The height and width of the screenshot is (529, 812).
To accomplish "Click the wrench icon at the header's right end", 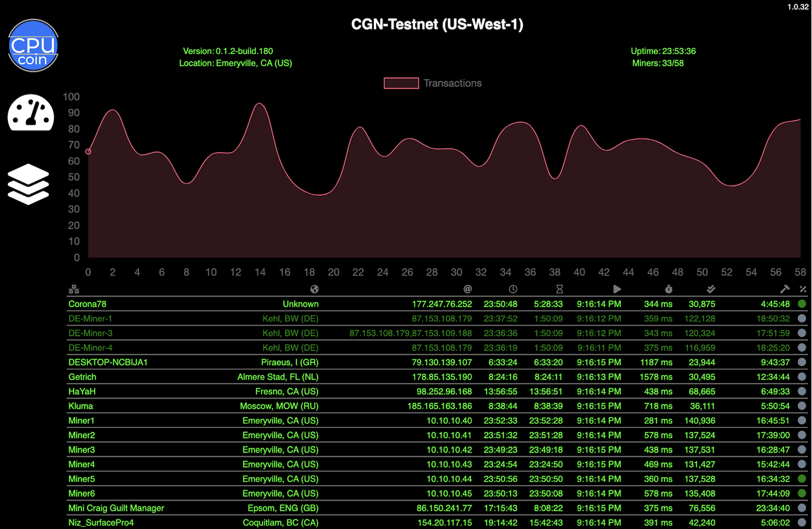I will coord(785,289).
